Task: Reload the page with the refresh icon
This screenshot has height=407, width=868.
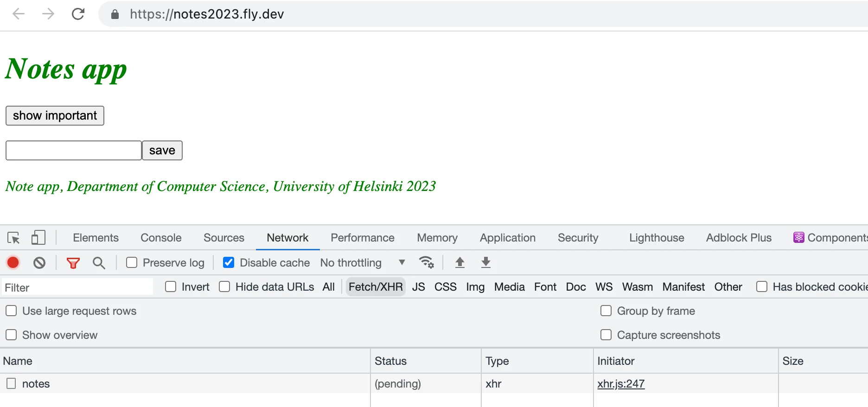Action: pos(78,14)
